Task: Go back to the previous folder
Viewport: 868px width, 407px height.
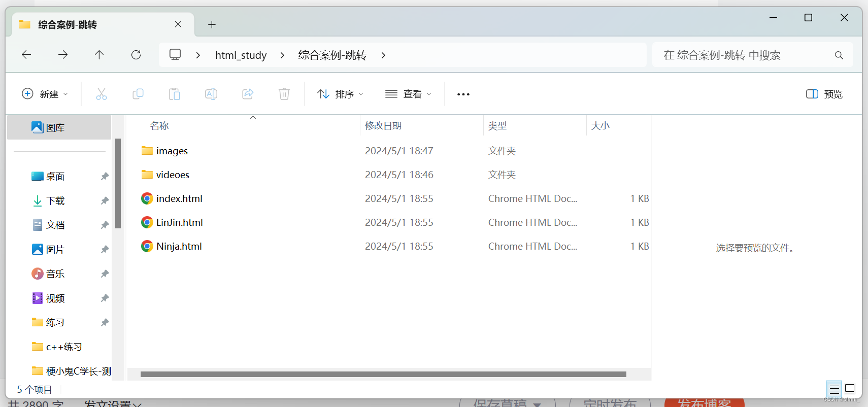Action: pos(26,55)
